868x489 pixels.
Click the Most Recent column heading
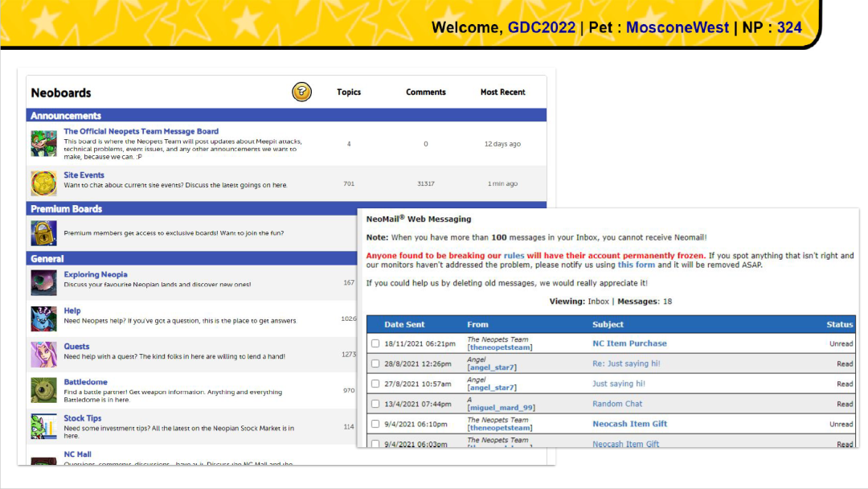pyautogui.click(x=502, y=92)
